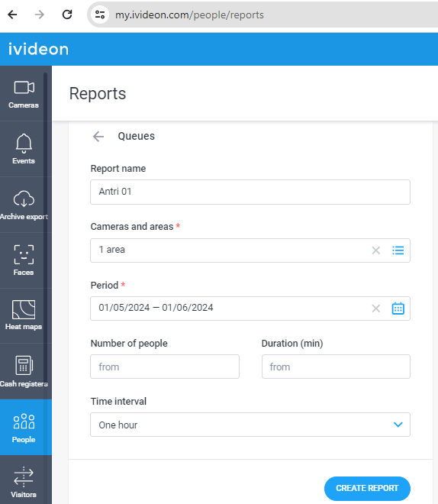Select the People sidebar item
This screenshot has width=438, height=504.
click(x=24, y=427)
